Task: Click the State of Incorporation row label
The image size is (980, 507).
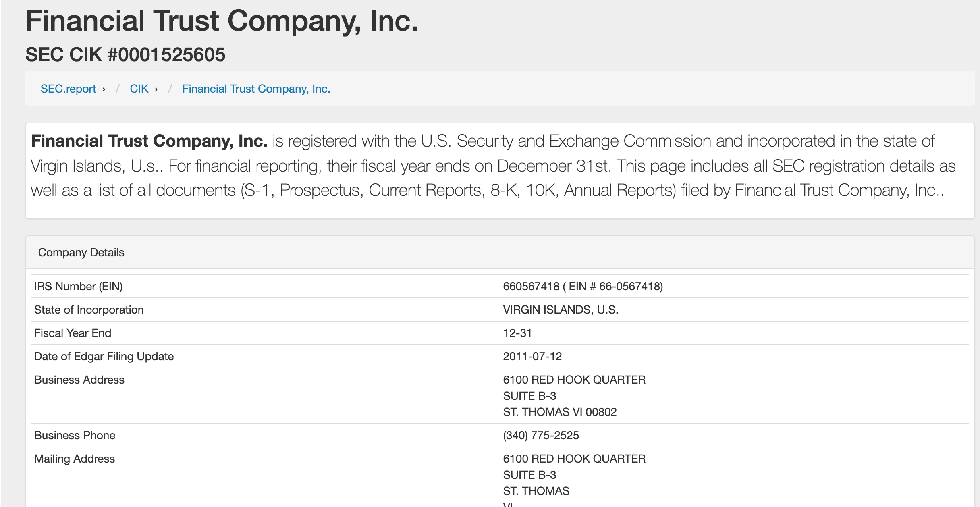Action: pos(89,310)
